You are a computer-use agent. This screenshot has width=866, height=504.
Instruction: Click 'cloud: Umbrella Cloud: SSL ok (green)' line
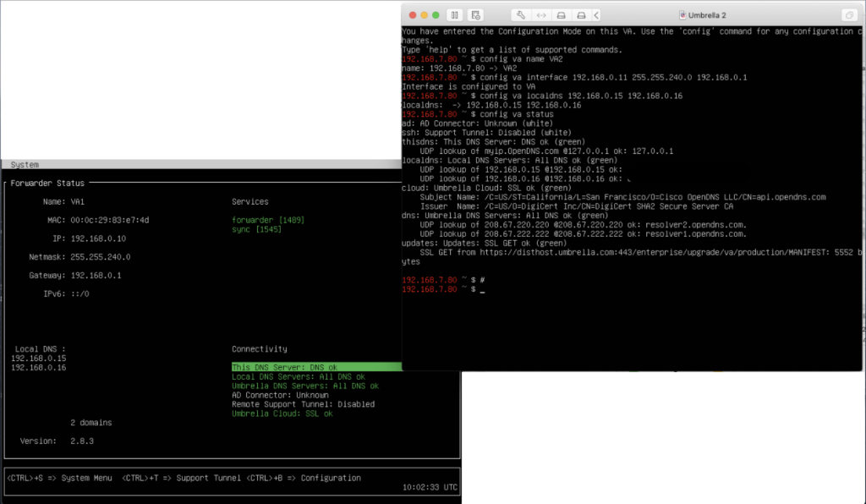486,188
